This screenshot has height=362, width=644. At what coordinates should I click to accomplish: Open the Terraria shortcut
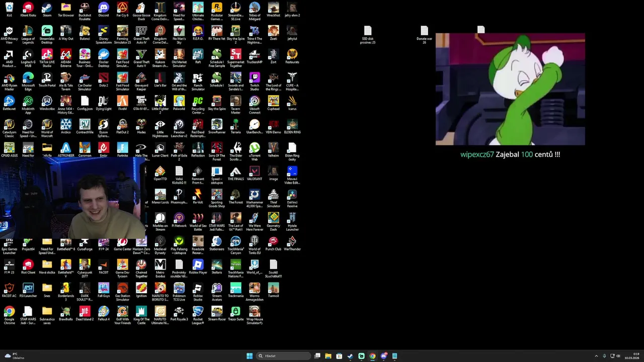pyautogui.click(x=235, y=126)
